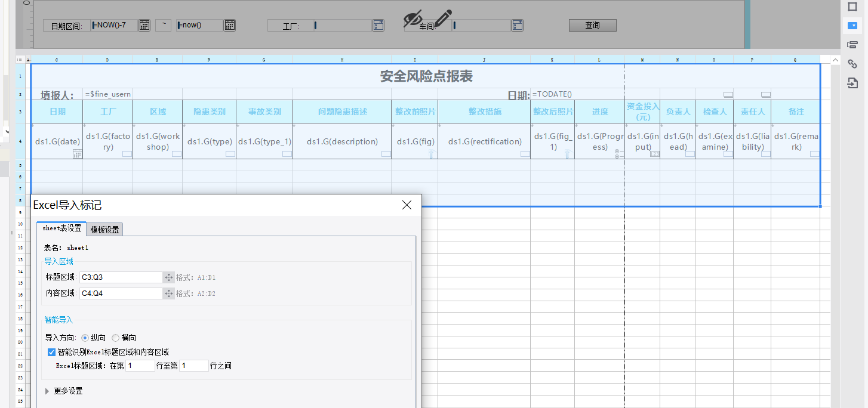Image resolution: width=868 pixels, height=408 pixels.
Task: Select the ds1.G(rectification) cell
Action: click(x=484, y=141)
